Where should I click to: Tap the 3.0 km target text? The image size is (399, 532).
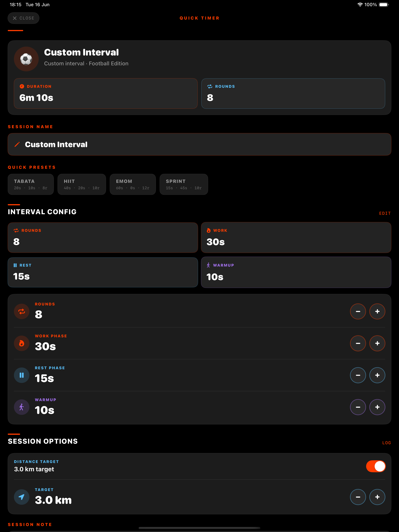pyautogui.click(x=34, y=469)
